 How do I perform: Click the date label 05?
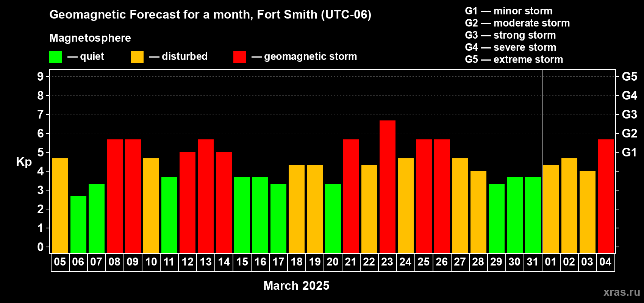point(60,262)
